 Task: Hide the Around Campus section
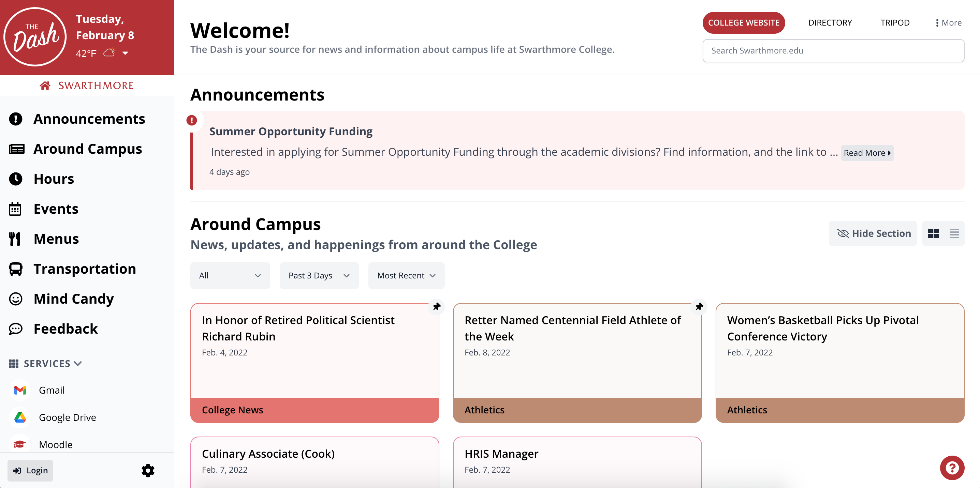tap(873, 233)
